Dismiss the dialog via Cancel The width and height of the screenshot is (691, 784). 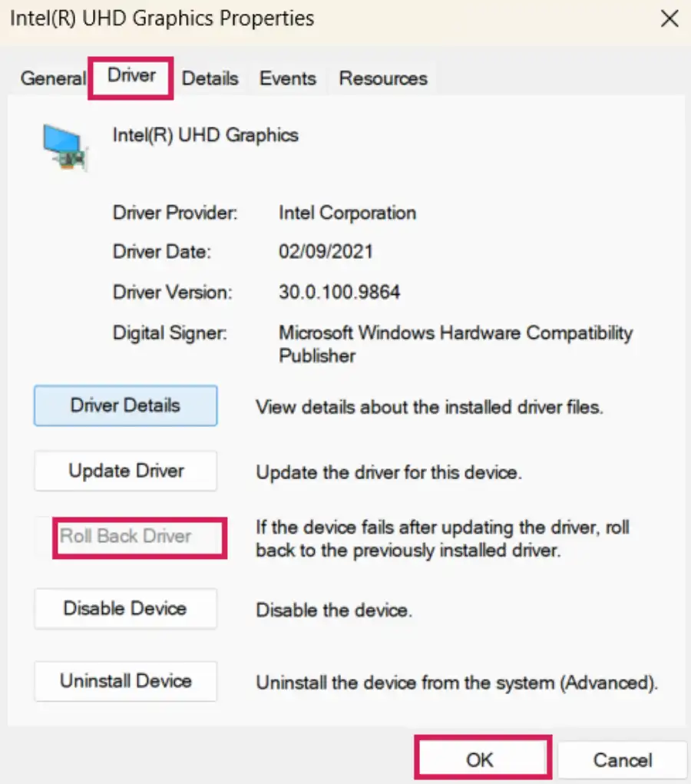[x=623, y=759]
